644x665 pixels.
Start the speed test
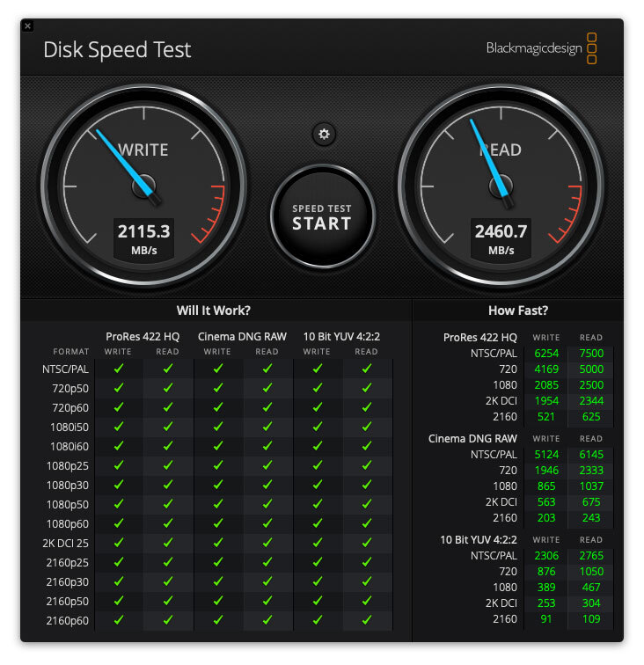coord(322,216)
